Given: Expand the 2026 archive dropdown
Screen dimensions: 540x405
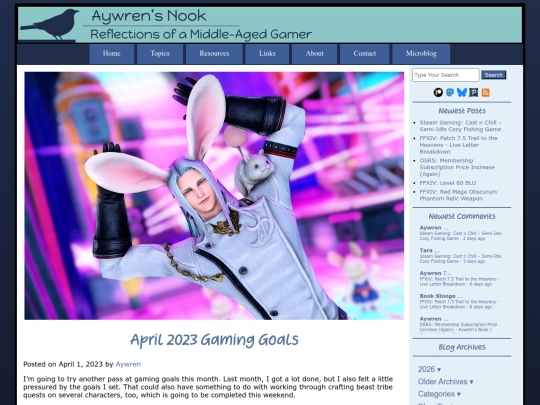Looking at the screenshot, I should [x=429, y=369].
